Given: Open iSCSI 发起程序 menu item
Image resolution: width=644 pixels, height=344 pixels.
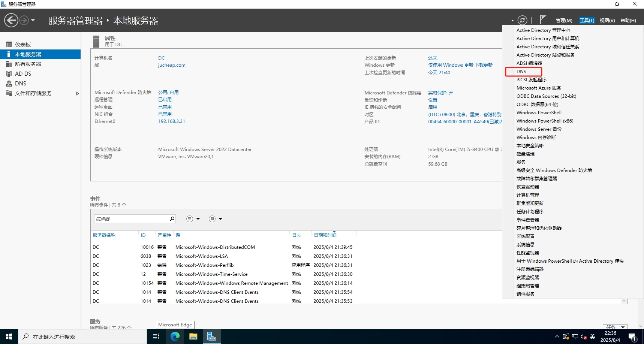Looking at the screenshot, I should point(532,80).
